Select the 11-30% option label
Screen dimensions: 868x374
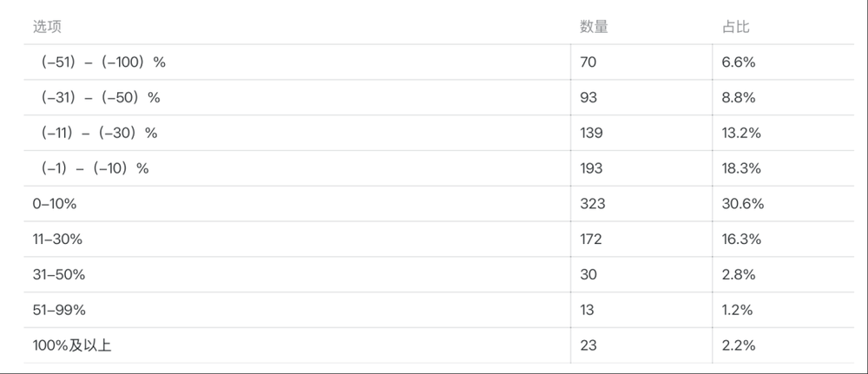(59, 239)
